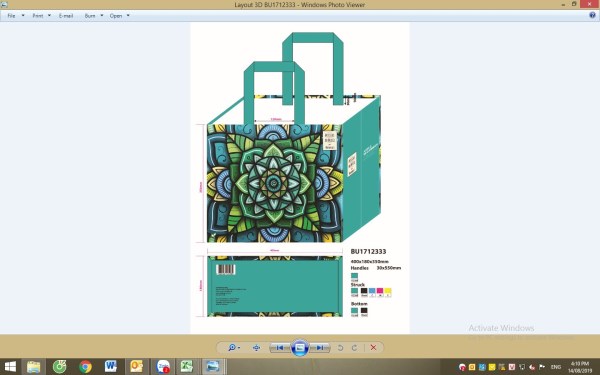Open the Print menu
Image resolution: width=600 pixels, height=375 pixels.
(38, 16)
